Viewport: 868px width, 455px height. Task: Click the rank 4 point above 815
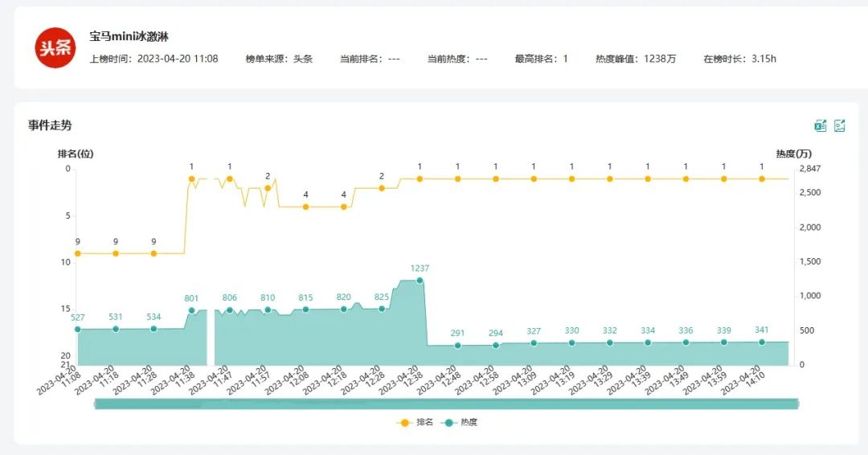(305, 207)
